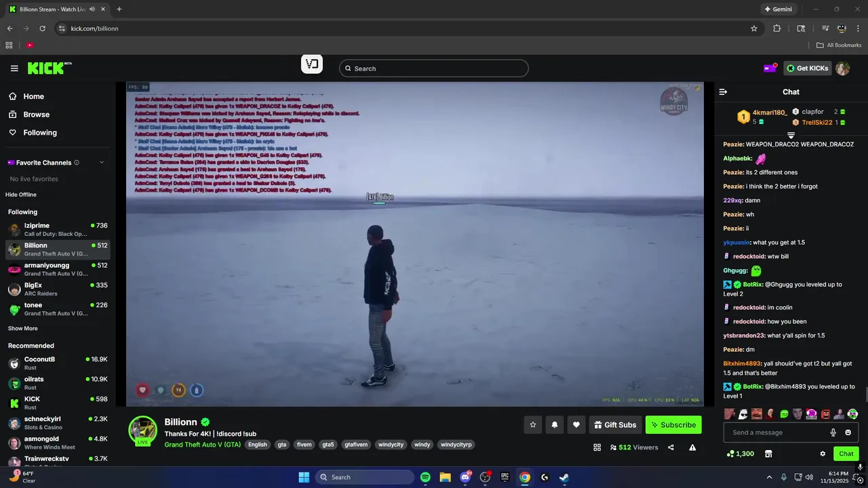Click microphone icon in chat input
868x488 pixels.
point(833,432)
